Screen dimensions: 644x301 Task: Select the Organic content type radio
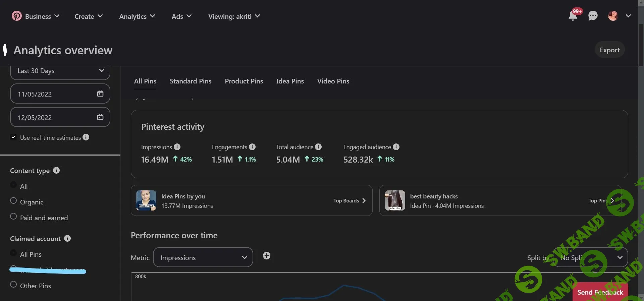coord(13,200)
